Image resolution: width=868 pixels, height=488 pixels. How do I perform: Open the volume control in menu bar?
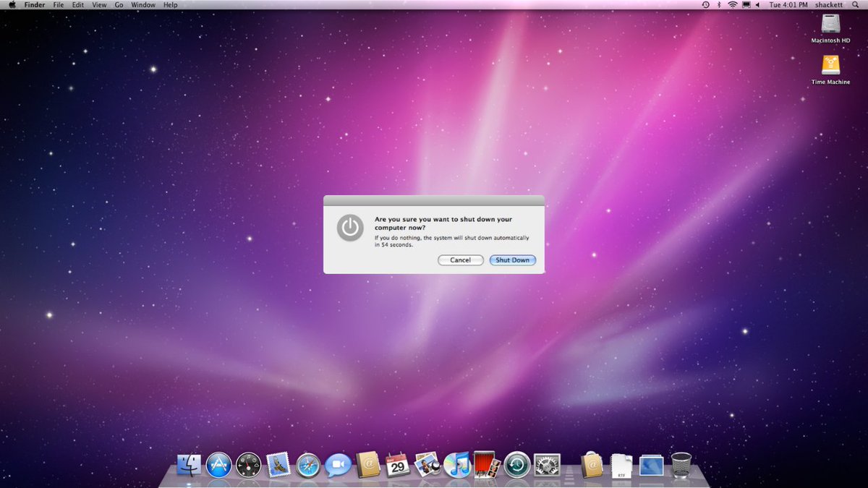[x=757, y=5]
